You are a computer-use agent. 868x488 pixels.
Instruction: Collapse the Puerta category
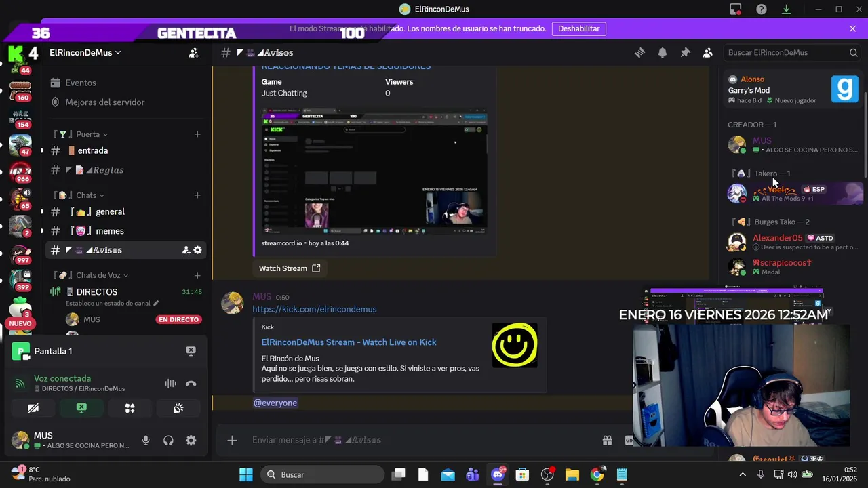coord(87,134)
